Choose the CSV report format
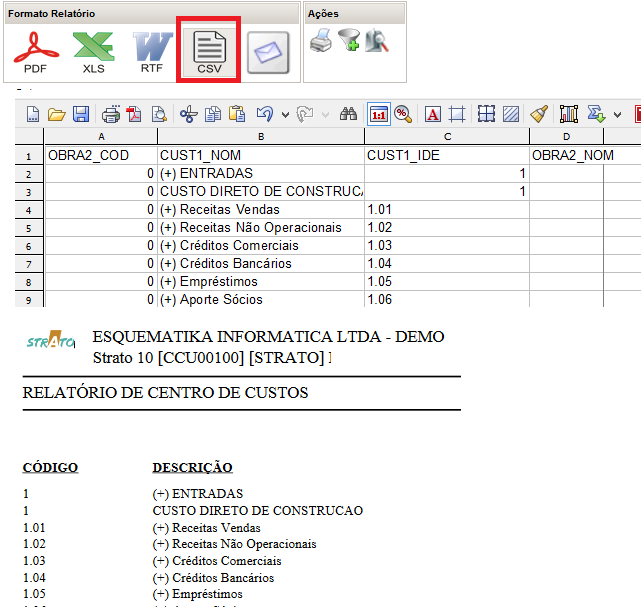Viewport: 641px width, 607px height. click(x=209, y=52)
